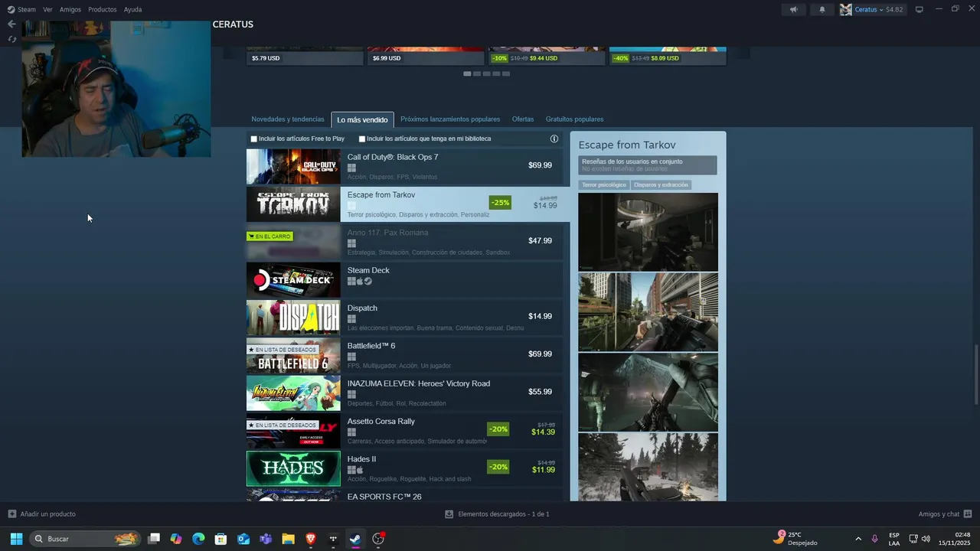Open Anno 117: Pax Romana listing
This screenshot has width=980, height=551.
[x=404, y=242]
